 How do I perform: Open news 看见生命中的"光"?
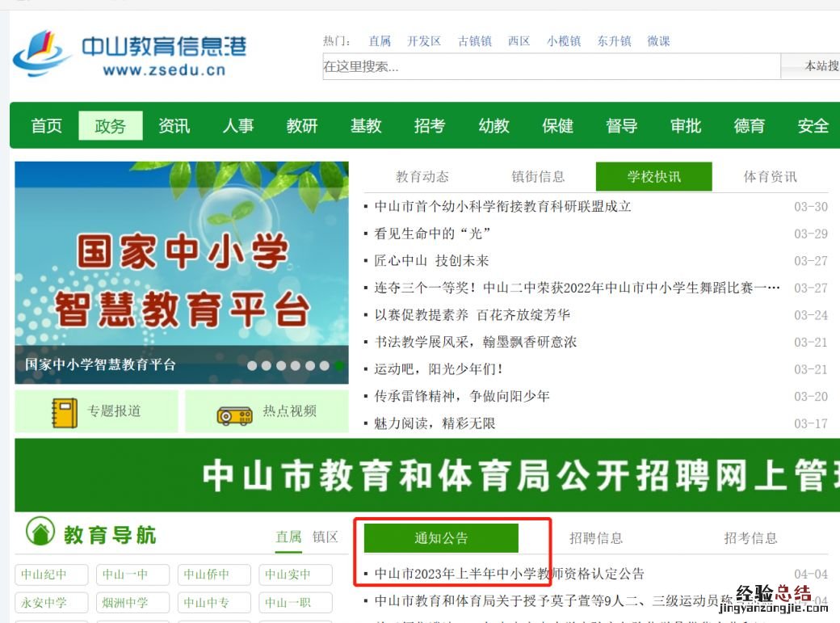432,234
